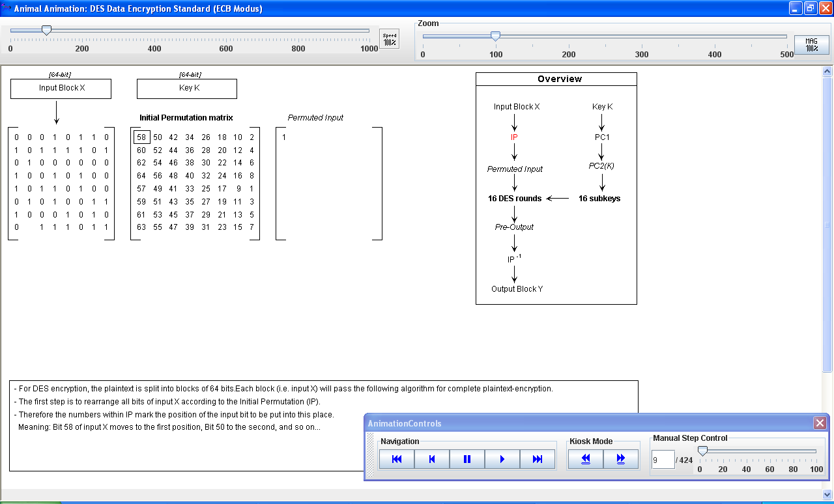
Task: Click the red IP label in Overview
Action: tap(514, 137)
